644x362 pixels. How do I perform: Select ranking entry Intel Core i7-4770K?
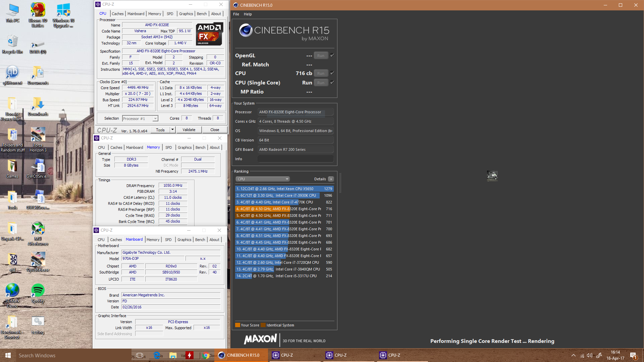point(284,202)
